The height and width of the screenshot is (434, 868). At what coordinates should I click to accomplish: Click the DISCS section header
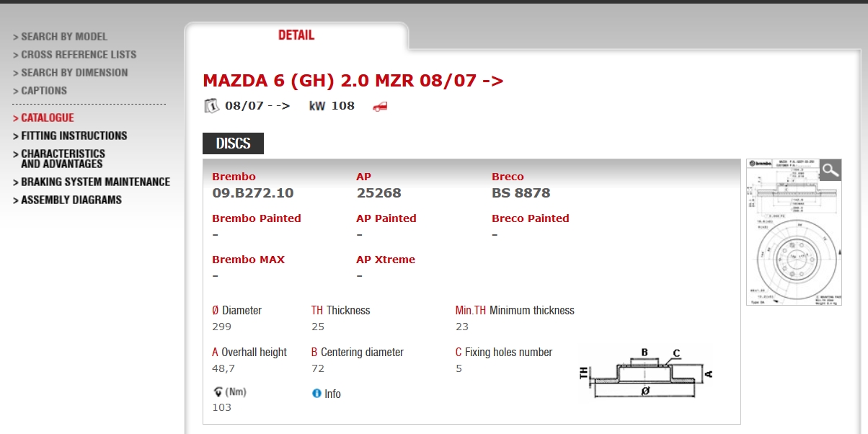(233, 143)
